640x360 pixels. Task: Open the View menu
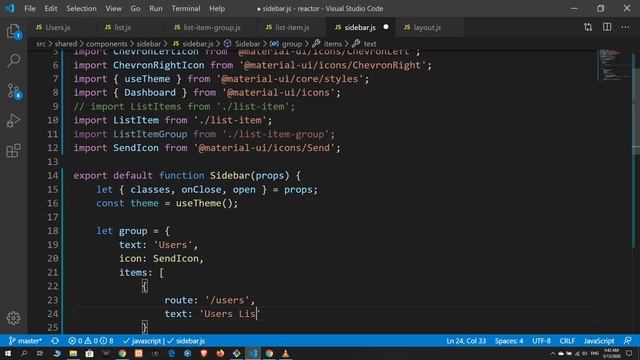[x=113, y=8]
